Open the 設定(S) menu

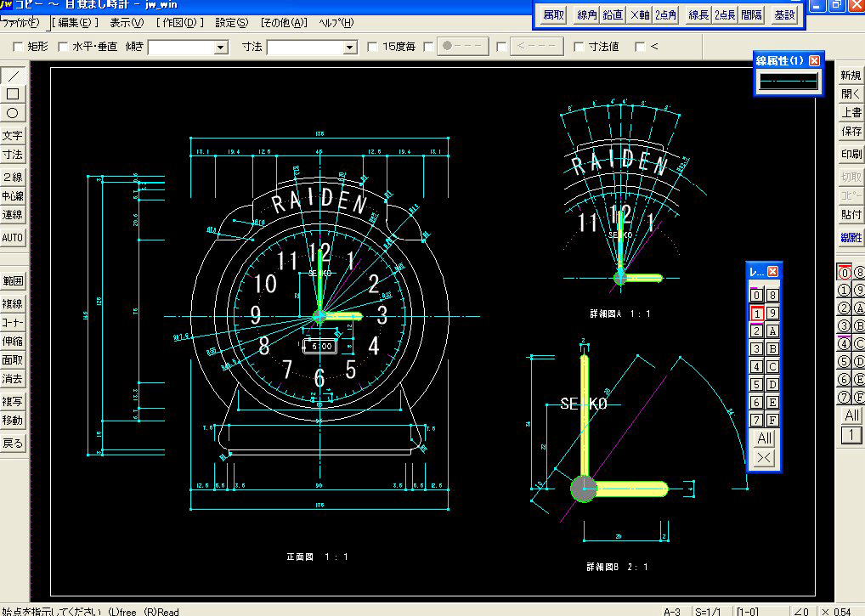(232, 23)
